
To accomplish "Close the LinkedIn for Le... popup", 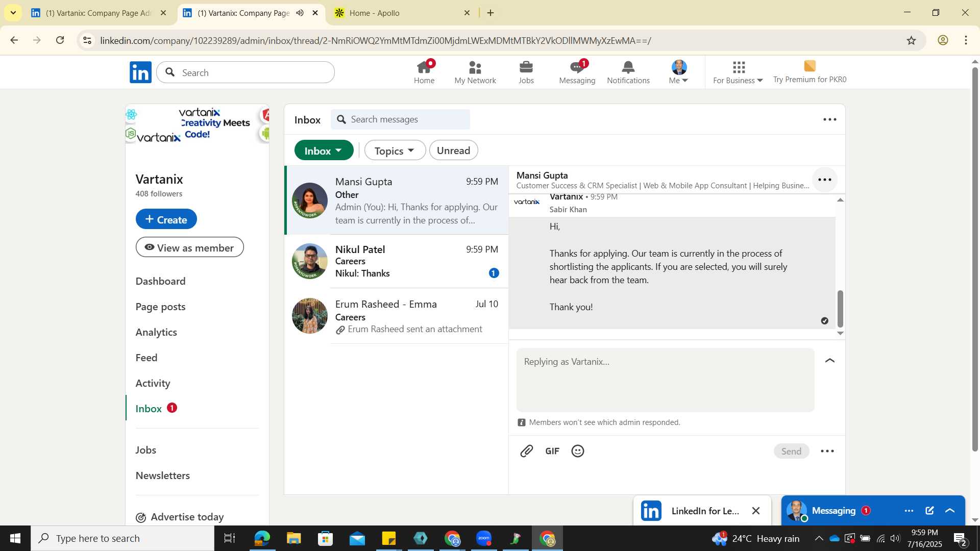I will [756, 511].
